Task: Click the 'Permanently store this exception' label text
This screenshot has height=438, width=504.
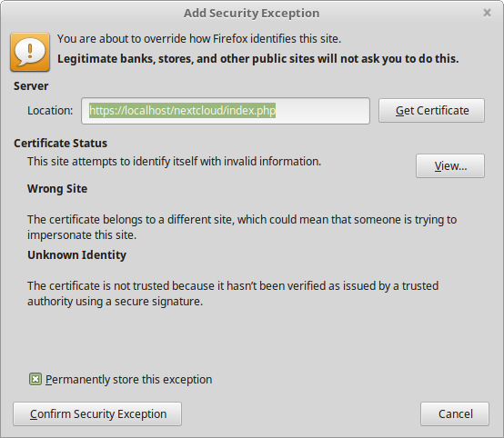Action: 128,380
